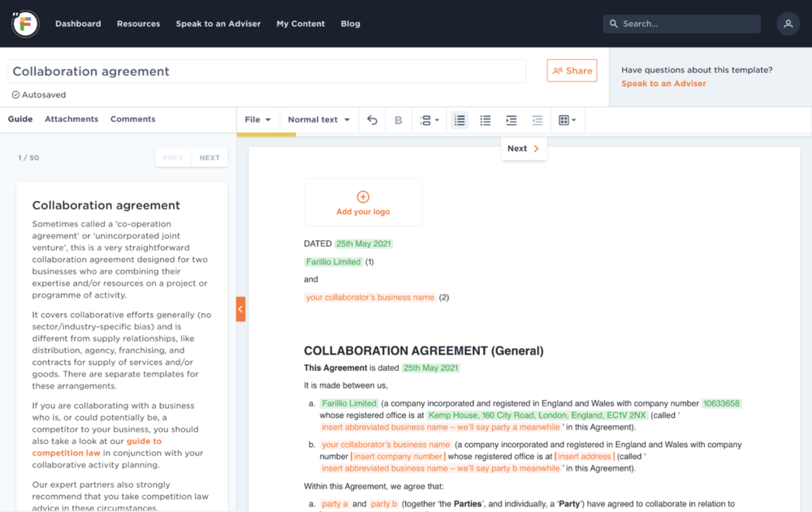Click the Autosaved status indicator
Viewport: 812px width, 512px height.
click(x=39, y=95)
